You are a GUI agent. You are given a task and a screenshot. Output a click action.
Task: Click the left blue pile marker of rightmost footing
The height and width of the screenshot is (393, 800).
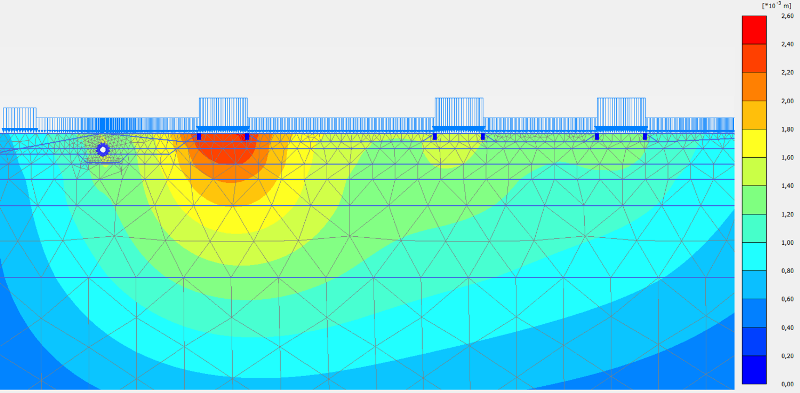tap(597, 136)
